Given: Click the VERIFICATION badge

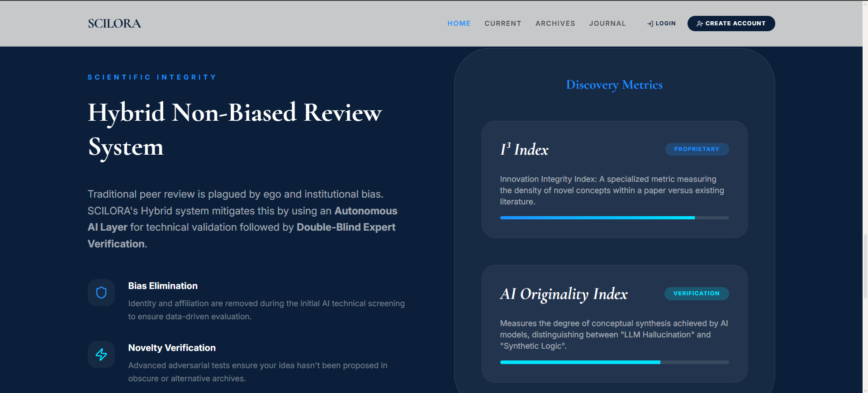Looking at the screenshot, I should (x=696, y=294).
